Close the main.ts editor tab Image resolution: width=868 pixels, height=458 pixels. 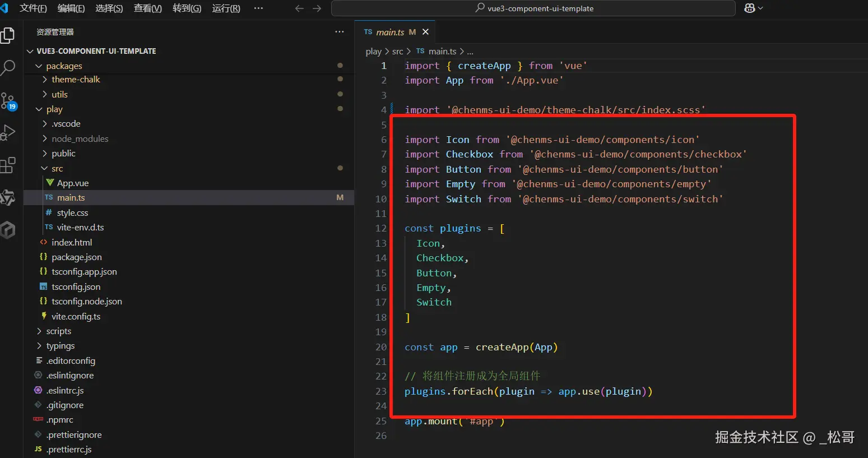tap(425, 32)
